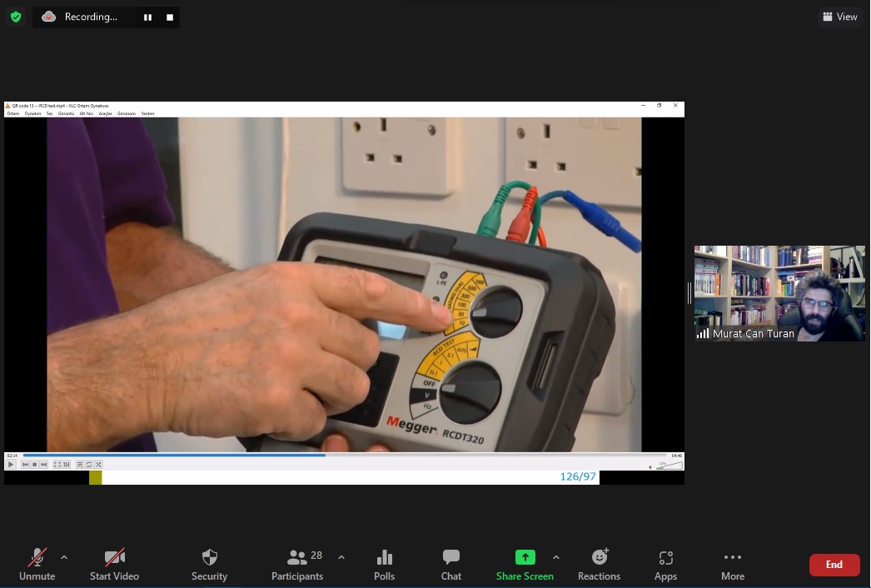Open the View layout menu
The image size is (871, 588).
pos(840,17)
